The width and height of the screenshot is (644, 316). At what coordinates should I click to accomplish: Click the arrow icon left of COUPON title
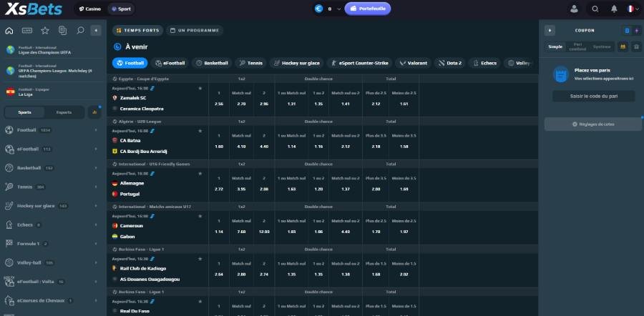[x=550, y=30]
